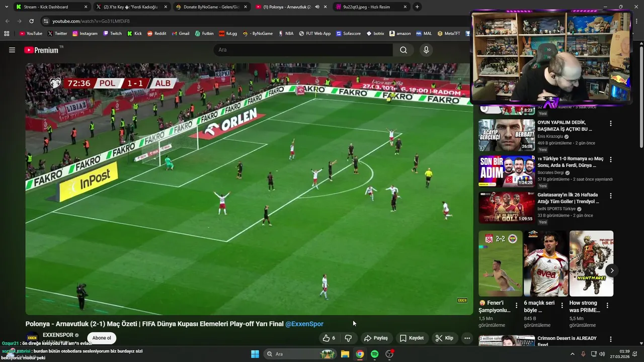Open the Gmail bookmark
The width and height of the screenshot is (644, 362).
[x=181, y=34]
